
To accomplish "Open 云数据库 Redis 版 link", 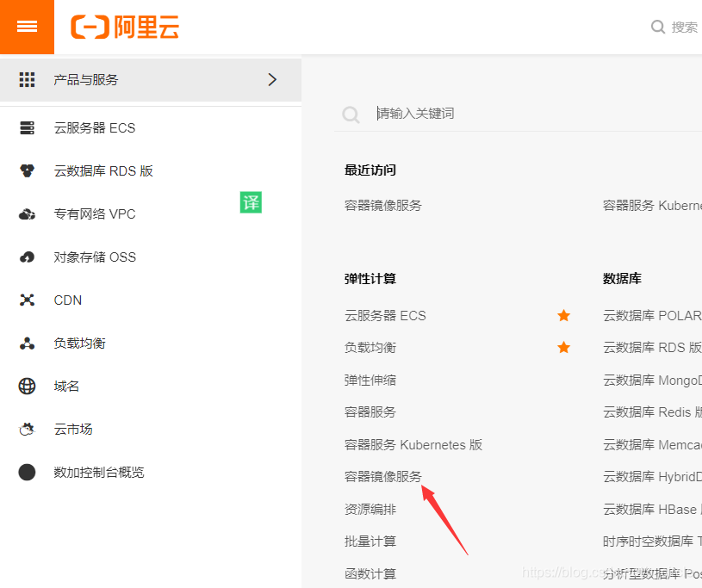I will (652, 412).
